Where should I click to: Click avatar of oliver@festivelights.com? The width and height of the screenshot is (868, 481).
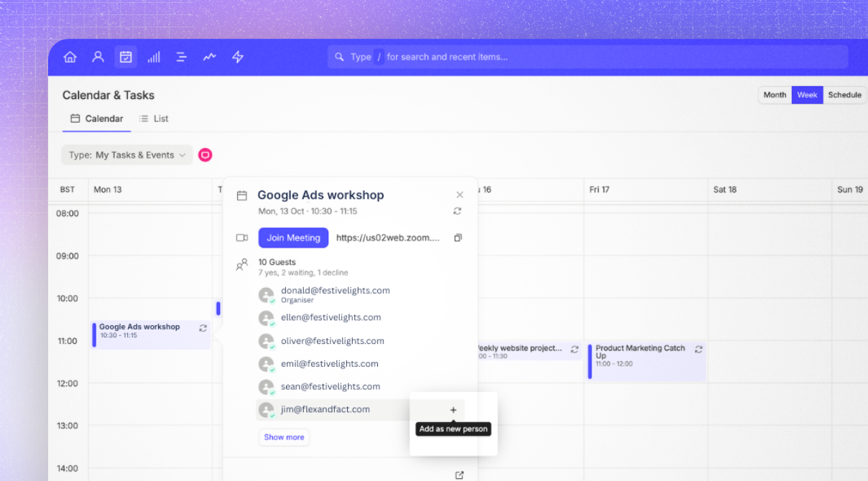(x=267, y=341)
